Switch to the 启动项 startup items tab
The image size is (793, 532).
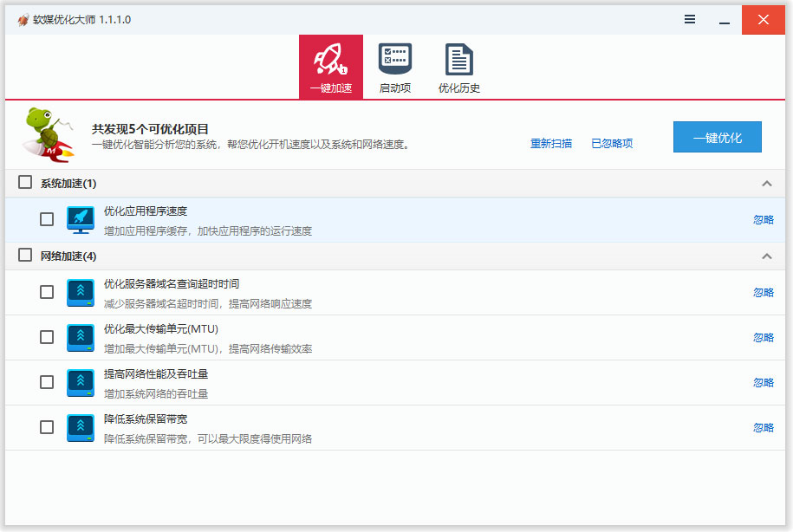coord(394,67)
